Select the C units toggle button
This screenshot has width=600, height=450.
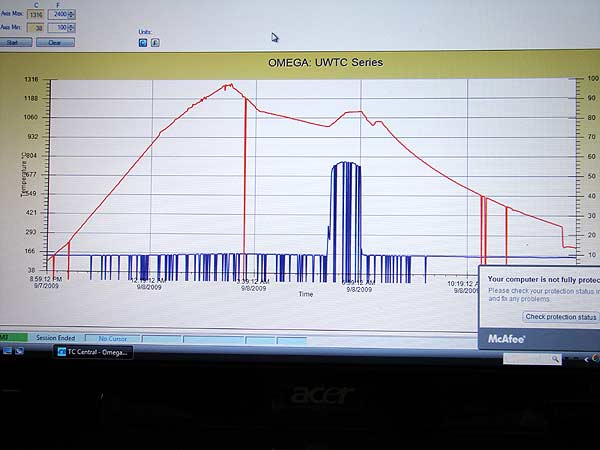143,42
